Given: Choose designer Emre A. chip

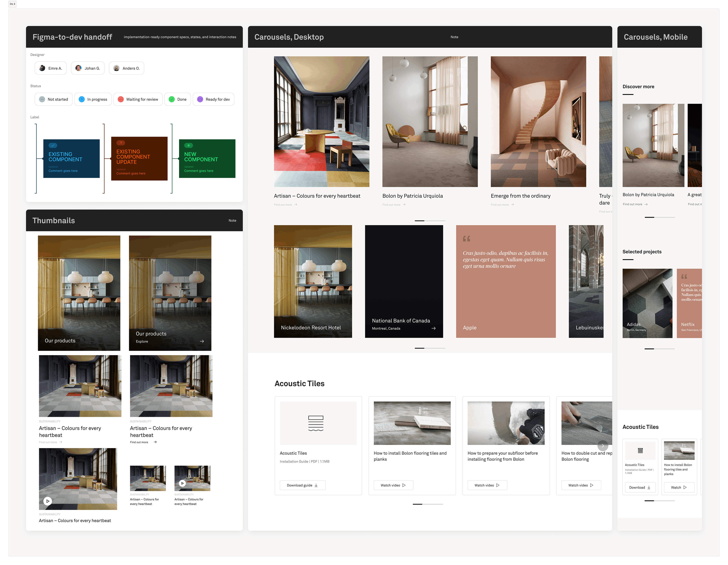Looking at the screenshot, I should coord(51,68).
